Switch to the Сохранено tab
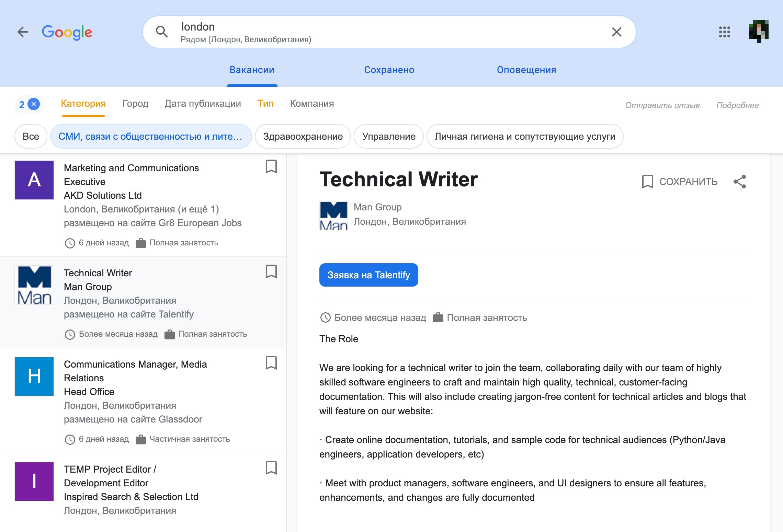This screenshot has height=532, width=783. click(389, 70)
